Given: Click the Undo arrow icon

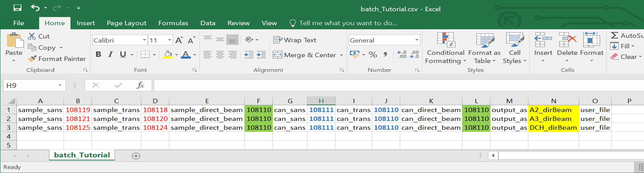Looking at the screenshot, I should tap(35, 8).
